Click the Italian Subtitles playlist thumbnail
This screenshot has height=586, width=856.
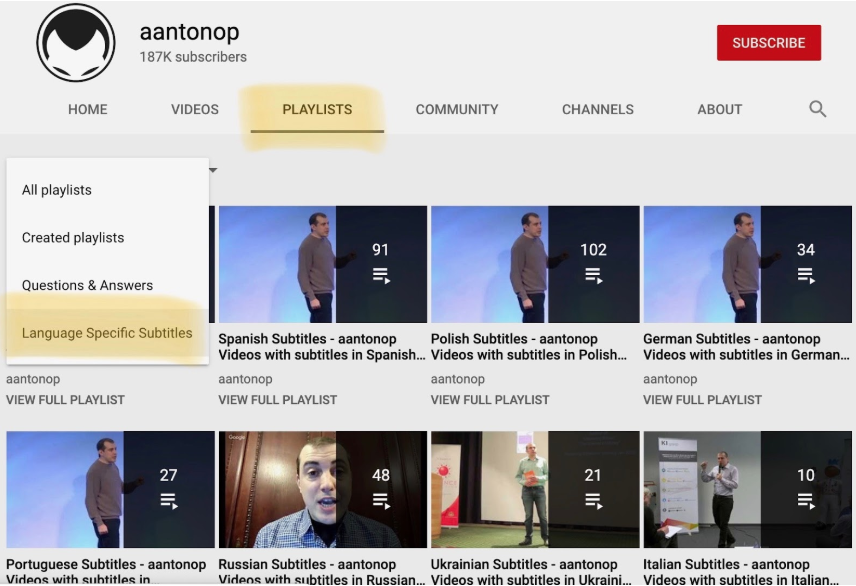coord(747,489)
